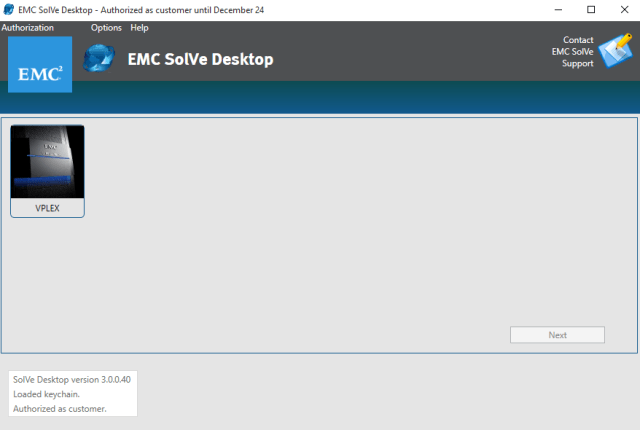Select the VPLEX product thumbnail

tap(47, 162)
